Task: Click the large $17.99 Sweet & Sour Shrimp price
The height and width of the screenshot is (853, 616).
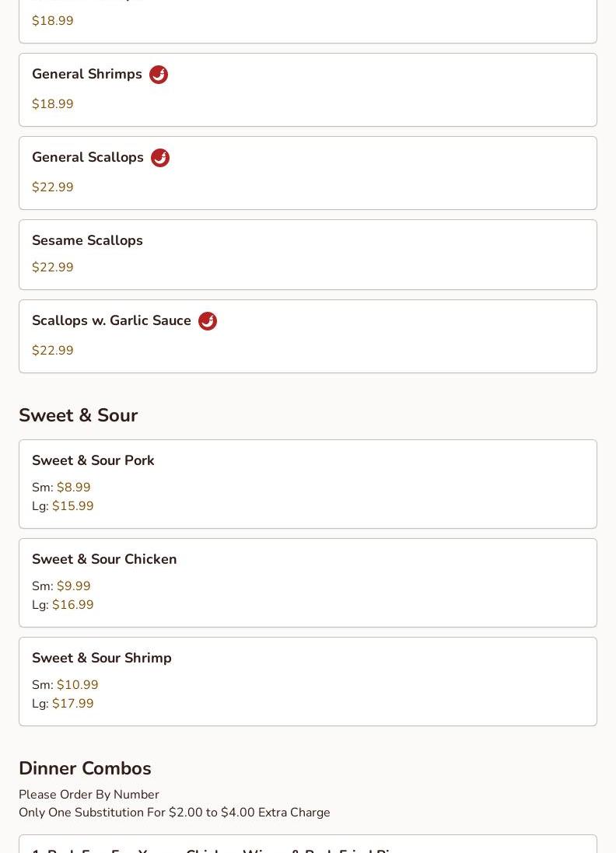Action: tap(72, 704)
